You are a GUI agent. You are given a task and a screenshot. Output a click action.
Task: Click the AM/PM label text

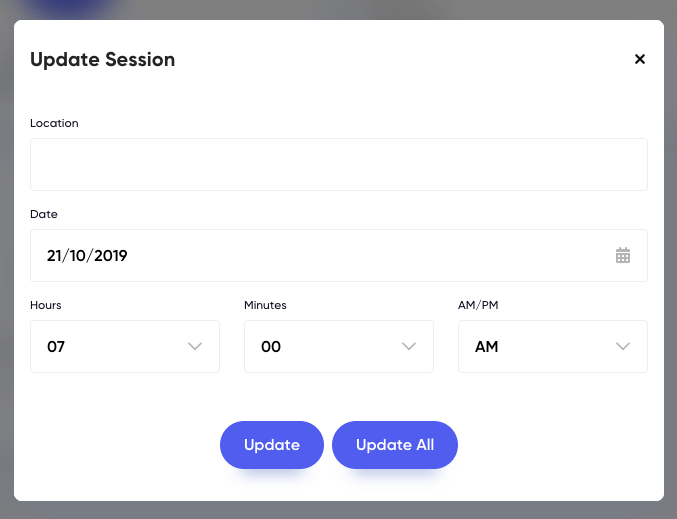click(478, 305)
